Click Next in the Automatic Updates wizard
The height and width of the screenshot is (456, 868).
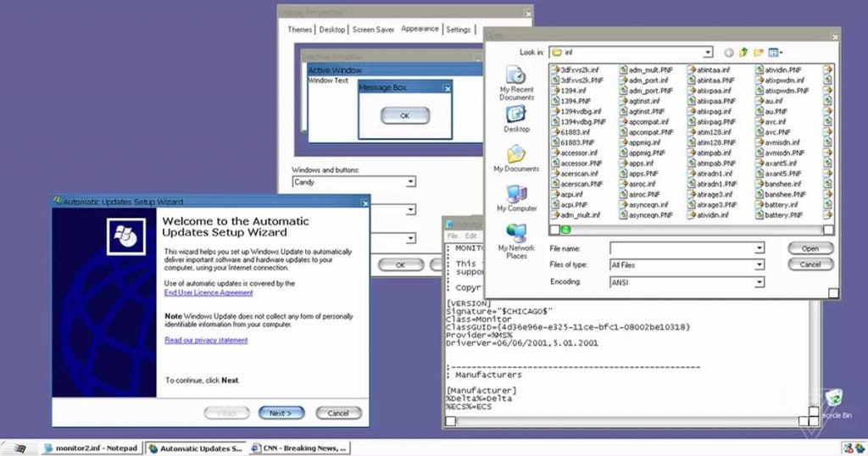(281, 413)
